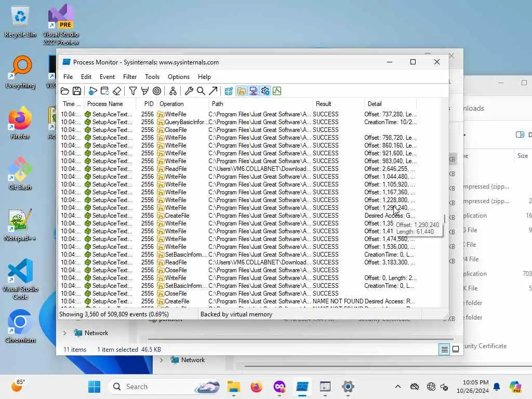Viewport: 532px width, 399px height.
Task: Clear the event display with the eraser icon
Action: [x=117, y=91]
